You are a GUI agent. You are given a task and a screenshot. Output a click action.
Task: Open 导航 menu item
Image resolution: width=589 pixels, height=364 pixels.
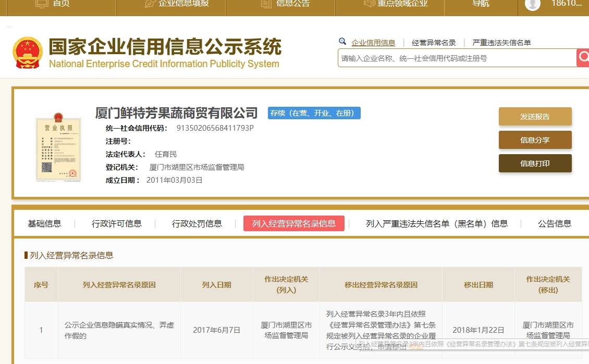tap(481, 3)
